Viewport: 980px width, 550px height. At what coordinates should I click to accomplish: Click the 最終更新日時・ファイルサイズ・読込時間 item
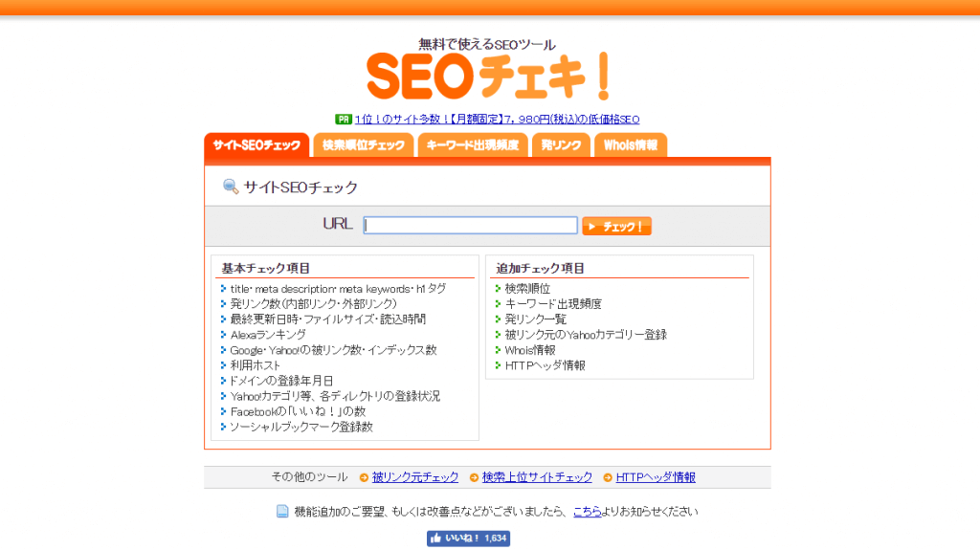click(327, 319)
